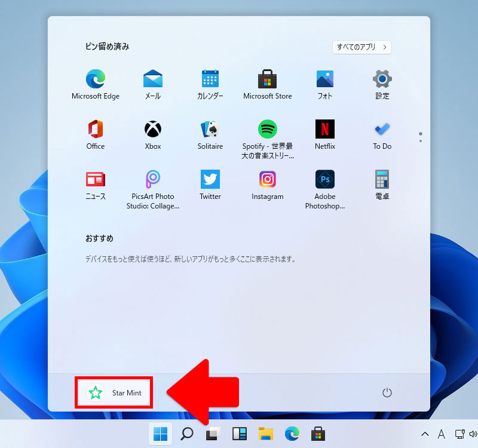Open Widgets from the taskbar
Viewport: 478px width, 448px height.
pos(240,434)
